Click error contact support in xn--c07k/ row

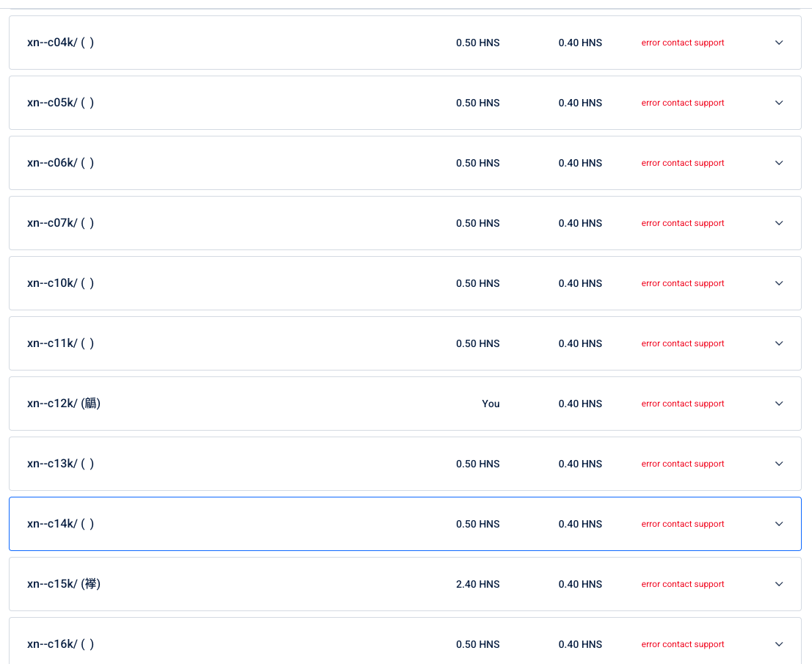point(682,223)
